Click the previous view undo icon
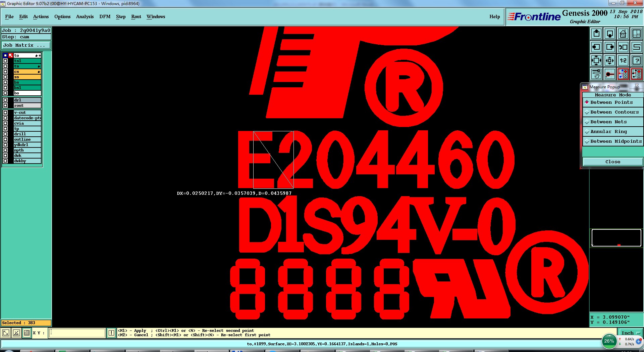Viewport: 644px width, 352px height. pyautogui.click(x=623, y=47)
